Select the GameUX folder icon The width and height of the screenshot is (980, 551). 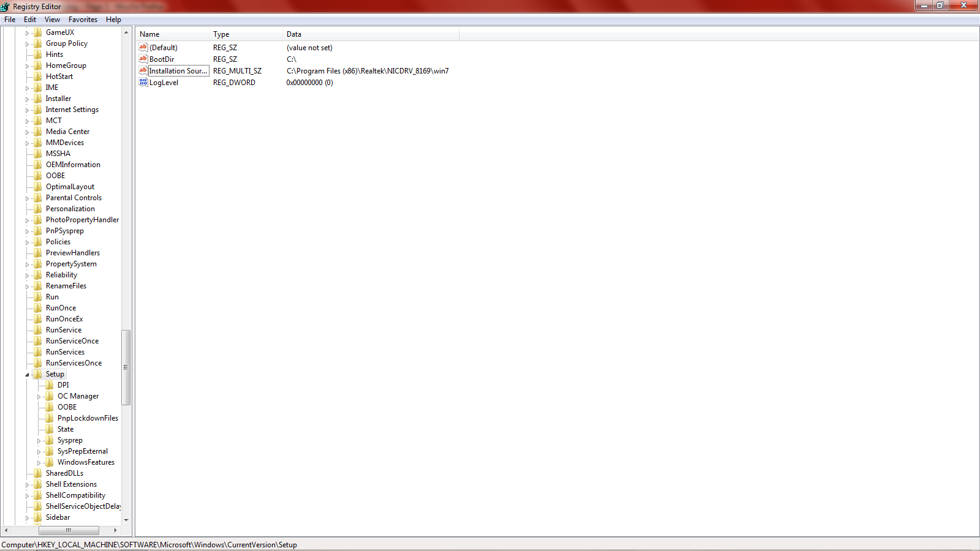(x=38, y=32)
